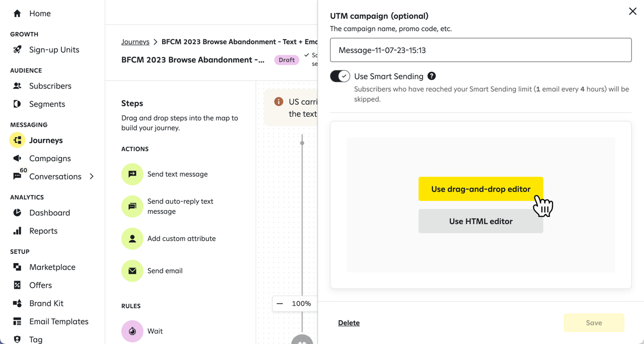Disable the Use Smart Sending toggle
The width and height of the screenshot is (644, 344).
tap(340, 76)
